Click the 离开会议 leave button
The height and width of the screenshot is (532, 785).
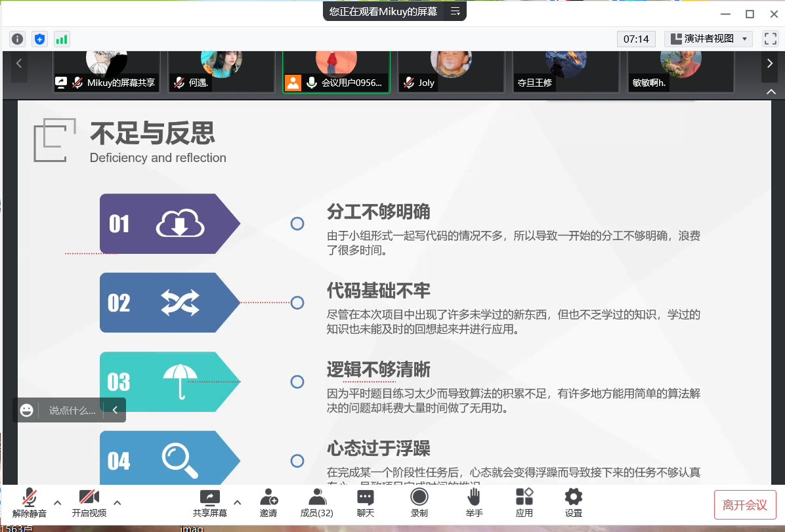pyautogui.click(x=745, y=504)
